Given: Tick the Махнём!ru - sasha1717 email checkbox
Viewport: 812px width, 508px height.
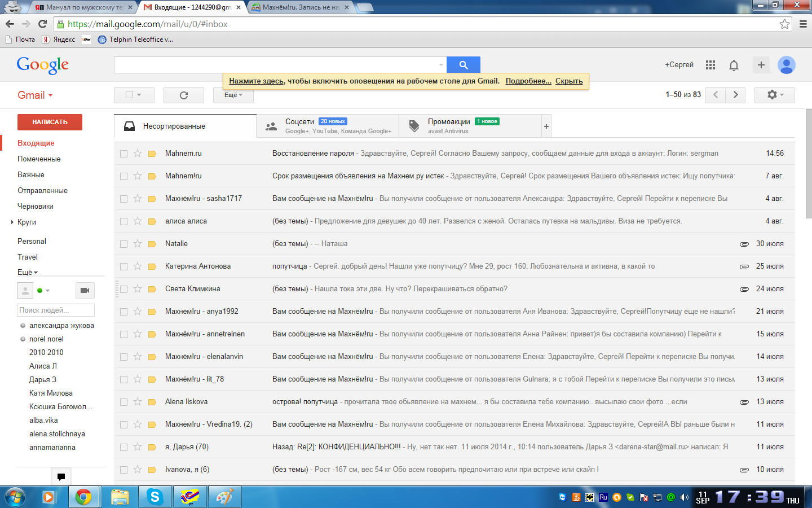Looking at the screenshot, I should pyautogui.click(x=123, y=199).
